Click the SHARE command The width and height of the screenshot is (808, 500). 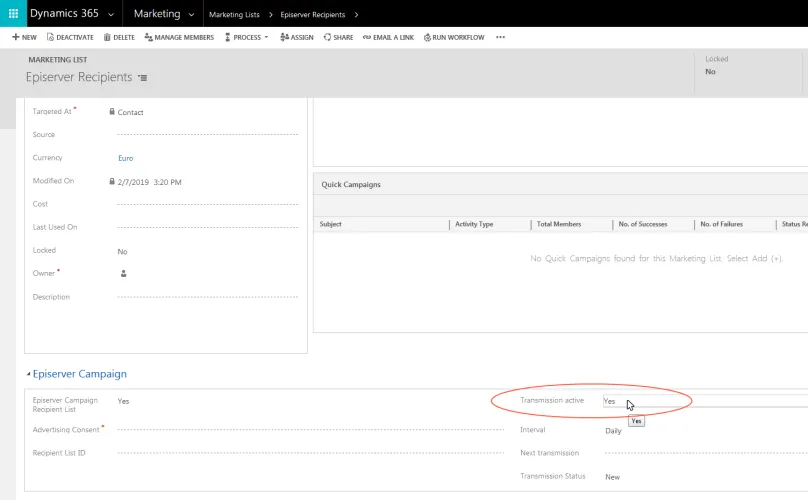coord(339,37)
